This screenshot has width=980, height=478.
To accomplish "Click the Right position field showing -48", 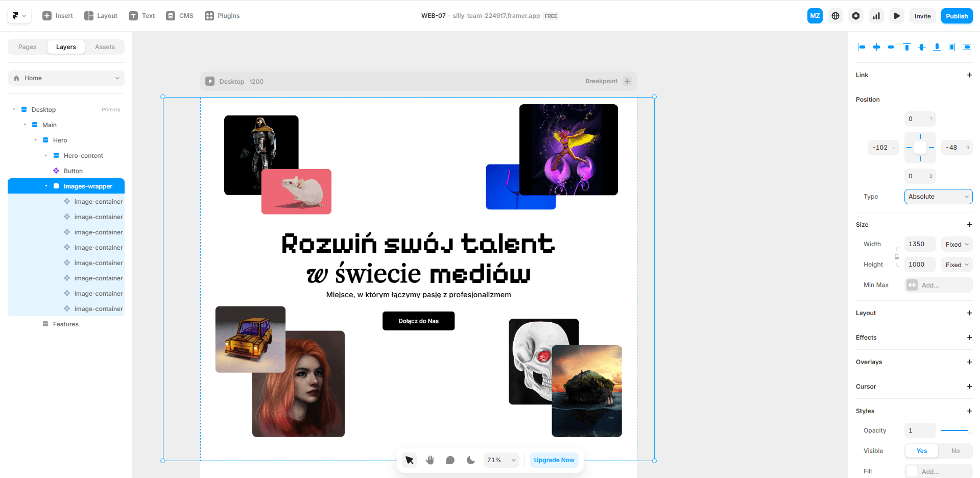I will [x=957, y=148].
